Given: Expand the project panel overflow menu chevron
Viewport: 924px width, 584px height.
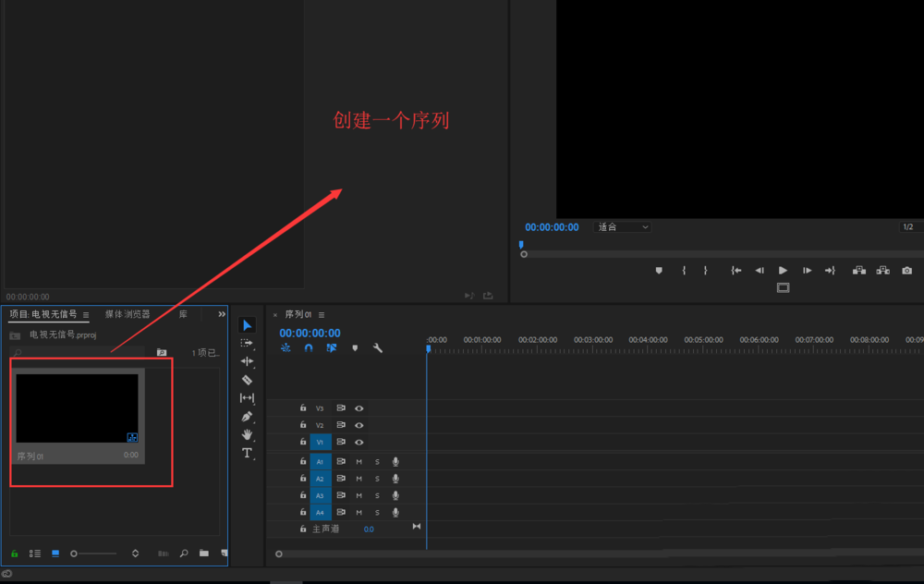Looking at the screenshot, I should click(x=222, y=314).
